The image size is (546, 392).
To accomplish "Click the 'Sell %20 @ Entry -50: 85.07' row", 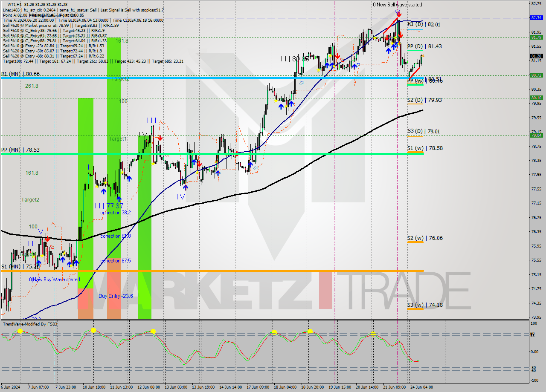I will pyautogui.click(x=52, y=51).
